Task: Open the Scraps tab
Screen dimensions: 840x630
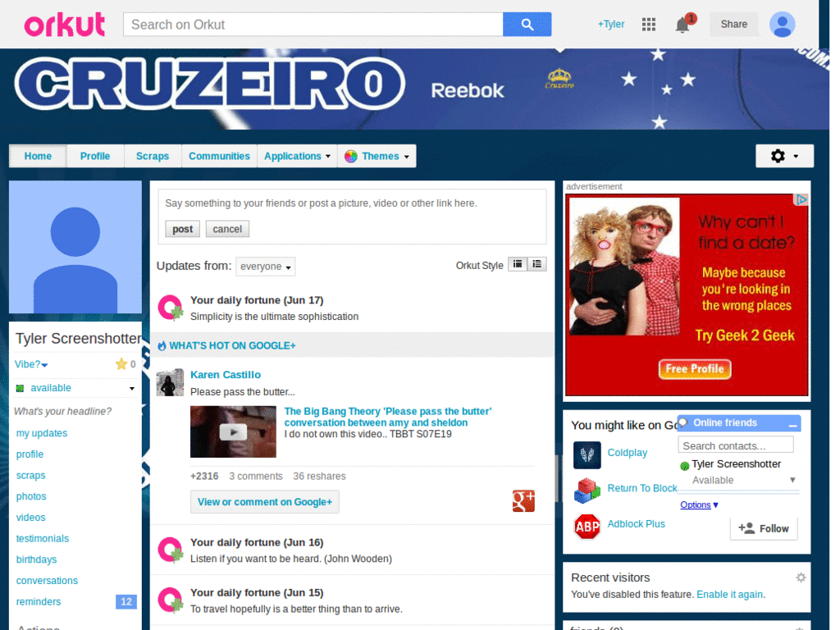Action: (x=152, y=157)
